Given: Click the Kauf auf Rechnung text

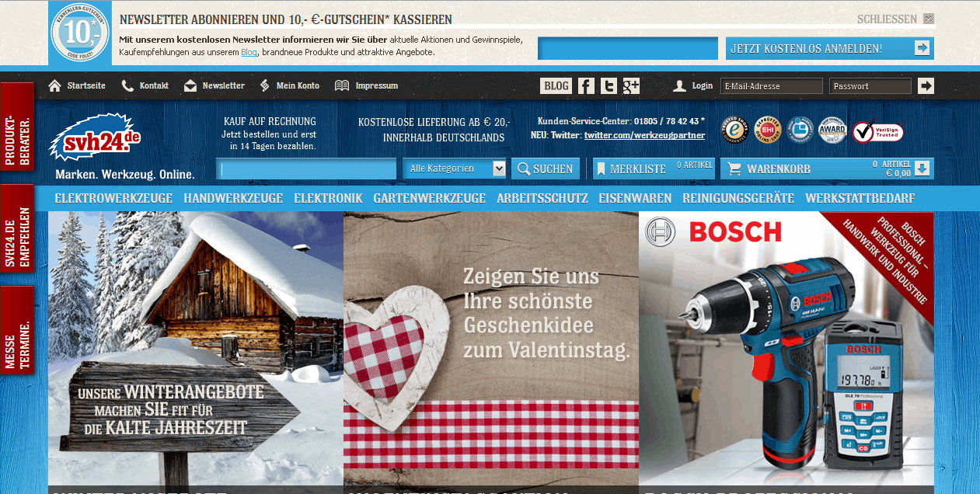Looking at the screenshot, I should click(x=270, y=121).
